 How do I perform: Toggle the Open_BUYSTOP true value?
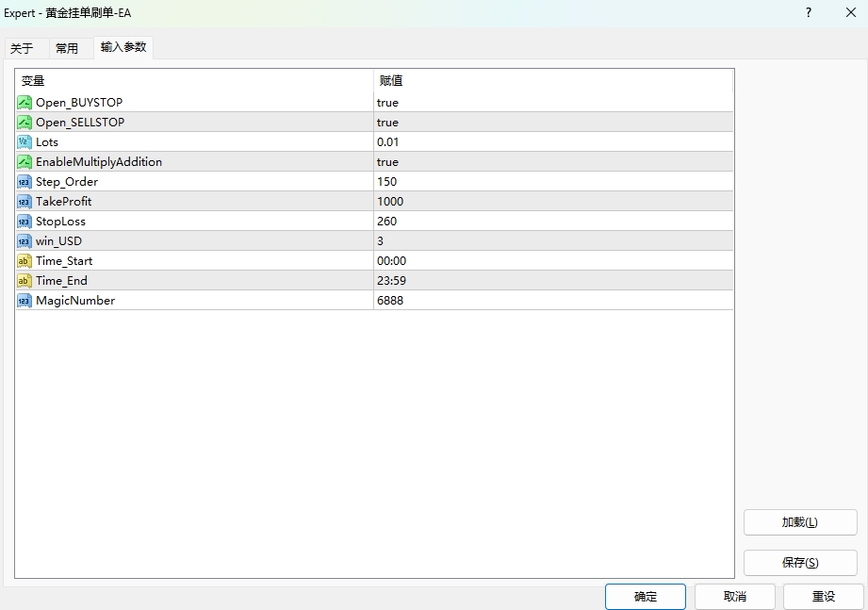coord(387,102)
